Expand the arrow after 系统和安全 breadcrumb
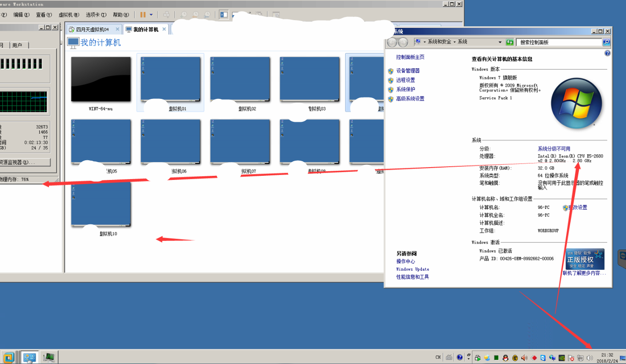 [x=455, y=42]
